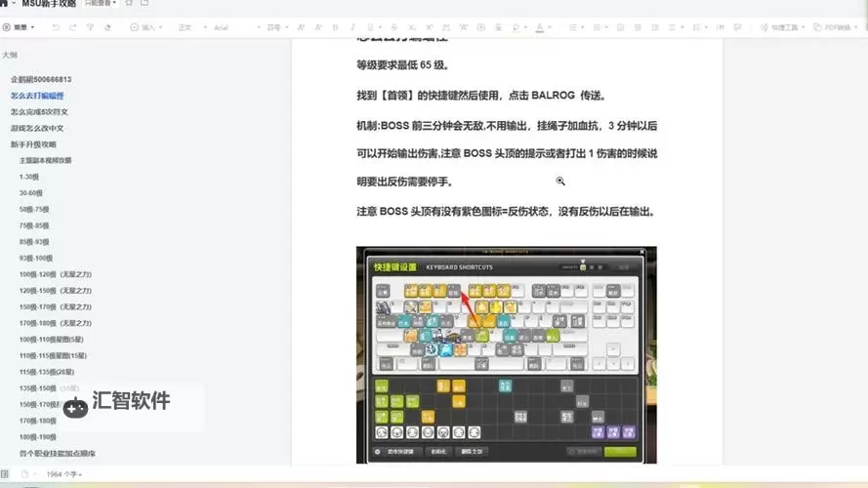Open the Menu (菜单) dropdown

click(x=20, y=27)
